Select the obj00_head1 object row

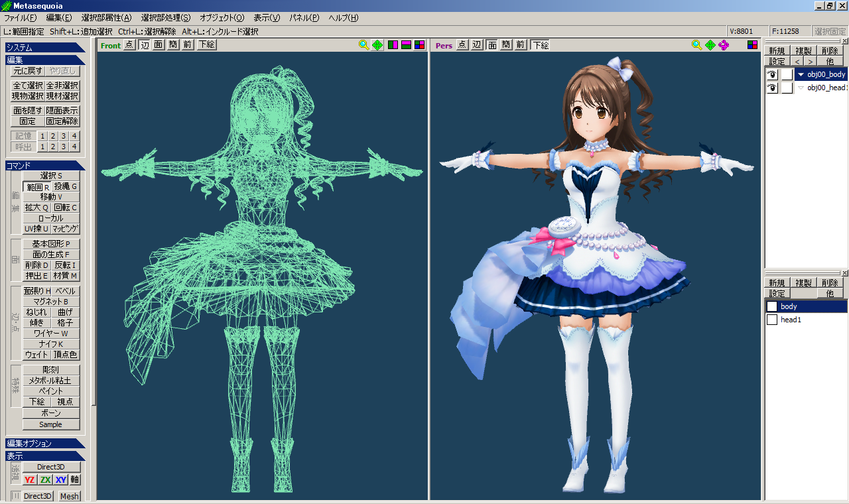(x=822, y=88)
